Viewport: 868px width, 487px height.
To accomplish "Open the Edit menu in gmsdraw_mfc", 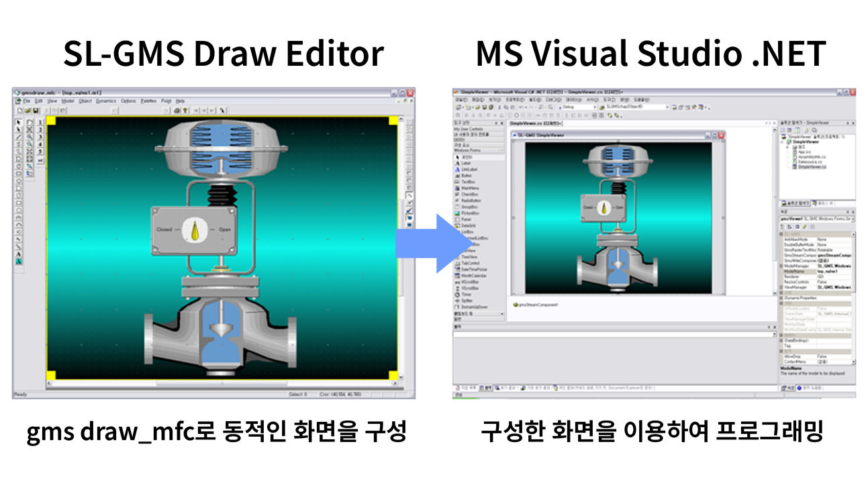I will [39, 101].
